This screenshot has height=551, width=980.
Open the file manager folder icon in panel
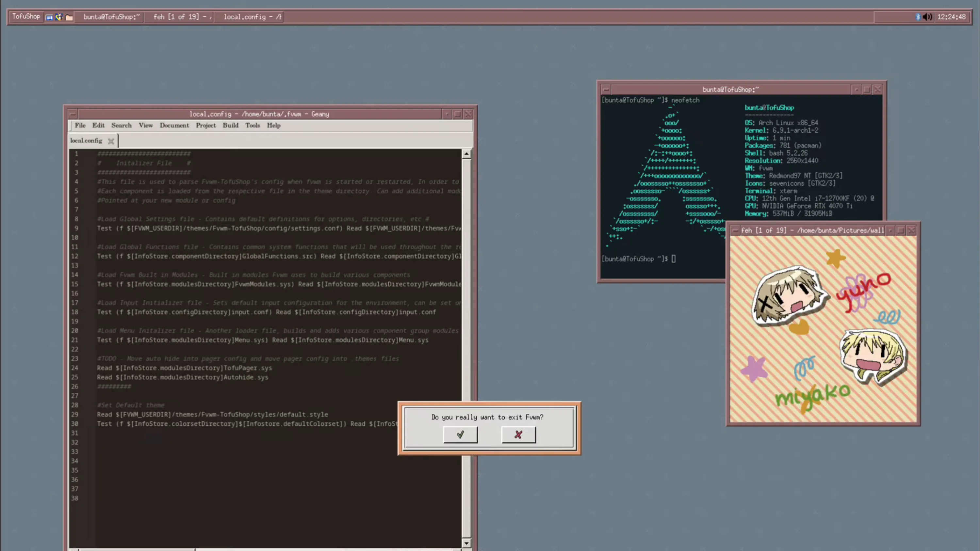click(69, 17)
